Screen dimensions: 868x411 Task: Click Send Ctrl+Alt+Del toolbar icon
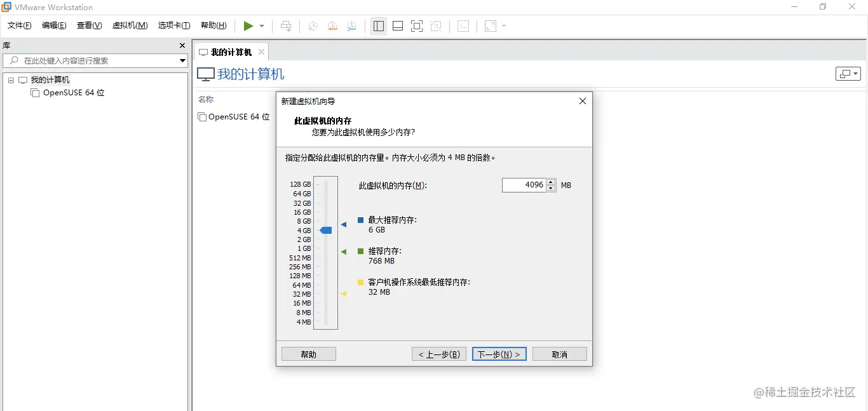(287, 26)
